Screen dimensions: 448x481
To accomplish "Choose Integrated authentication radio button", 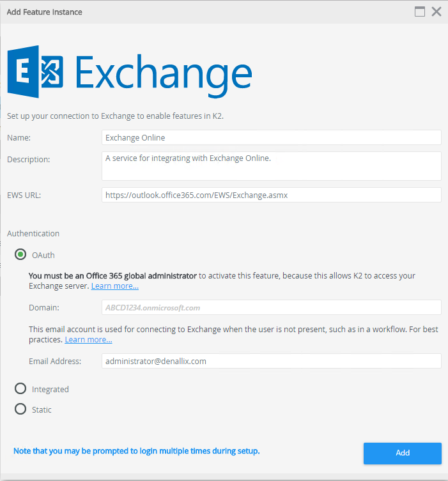I will [20, 389].
